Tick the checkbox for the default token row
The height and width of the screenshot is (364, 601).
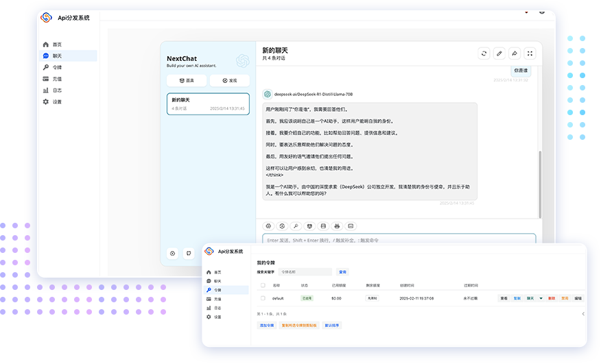tap(262, 298)
